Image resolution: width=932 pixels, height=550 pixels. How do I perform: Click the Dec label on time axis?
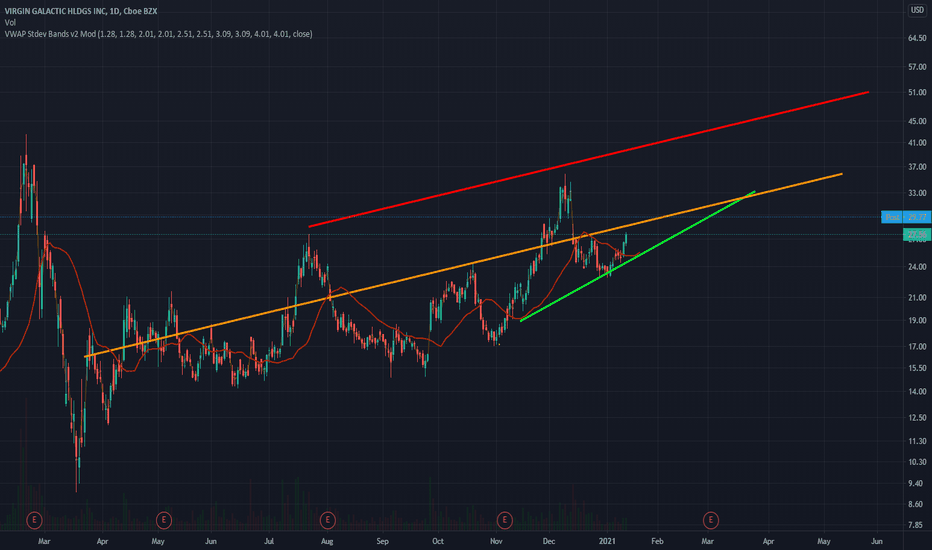549,541
